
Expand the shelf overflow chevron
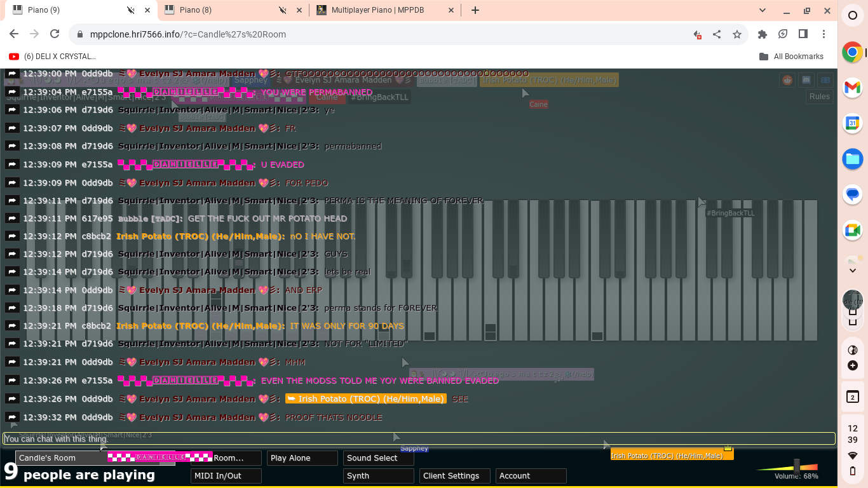[853, 271]
